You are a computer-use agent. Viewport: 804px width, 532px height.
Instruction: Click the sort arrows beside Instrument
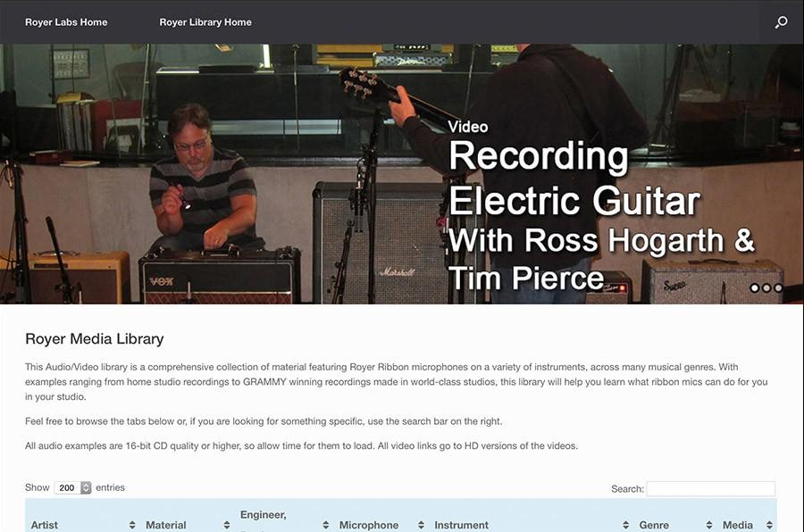pos(625,525)
